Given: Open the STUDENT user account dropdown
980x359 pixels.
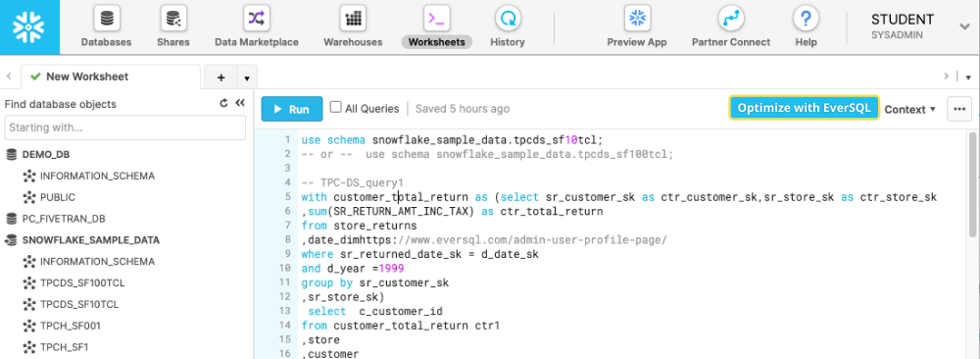Looking at the screenshot, I should point(965,26).
